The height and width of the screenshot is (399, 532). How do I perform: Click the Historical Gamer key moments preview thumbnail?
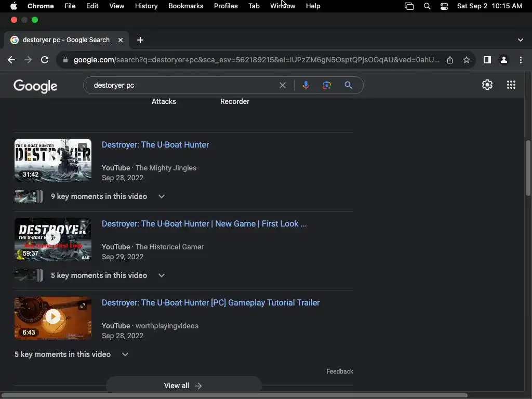click(29, 275)
